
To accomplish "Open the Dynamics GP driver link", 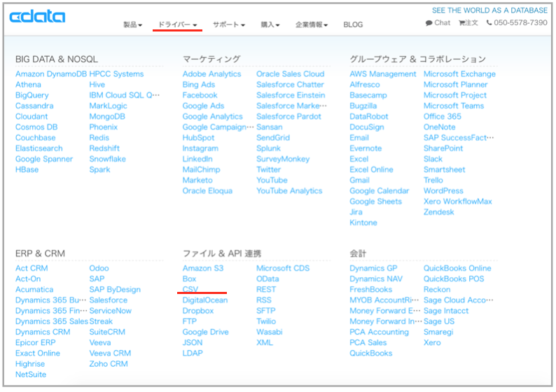I will [373, 268].
